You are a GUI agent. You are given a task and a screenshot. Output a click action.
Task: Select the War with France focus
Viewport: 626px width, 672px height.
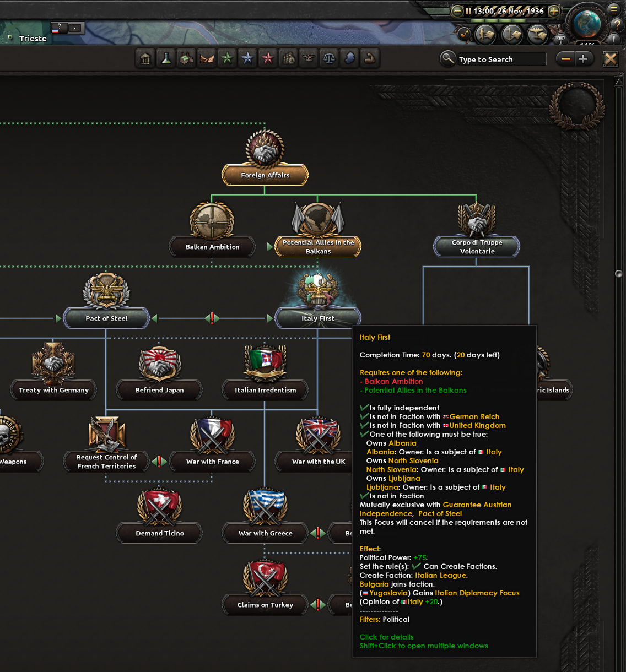213,462
